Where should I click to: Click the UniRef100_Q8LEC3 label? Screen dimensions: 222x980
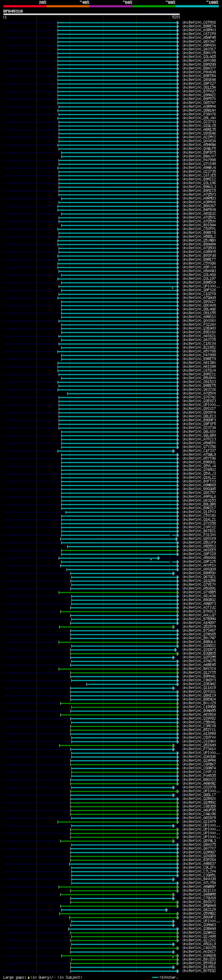199,416
